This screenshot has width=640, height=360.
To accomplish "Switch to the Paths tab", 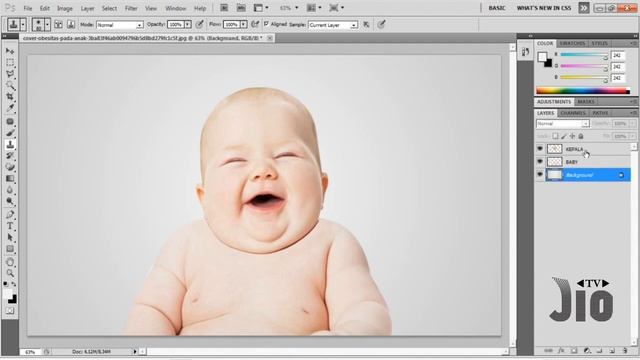I will coord(600,113).
